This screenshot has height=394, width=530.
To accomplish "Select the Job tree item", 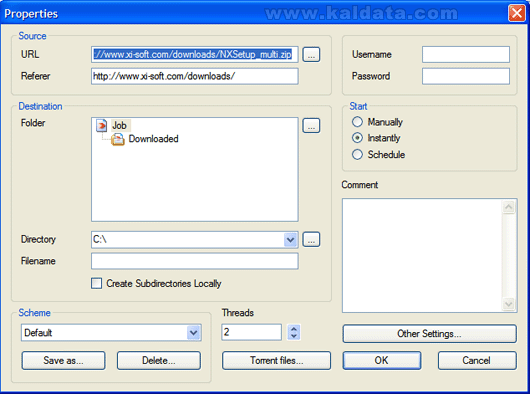I will [119, 125].
